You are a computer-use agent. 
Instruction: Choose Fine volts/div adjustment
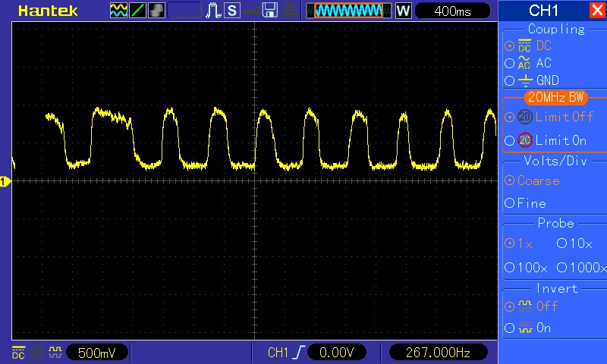tap(531, 203)
